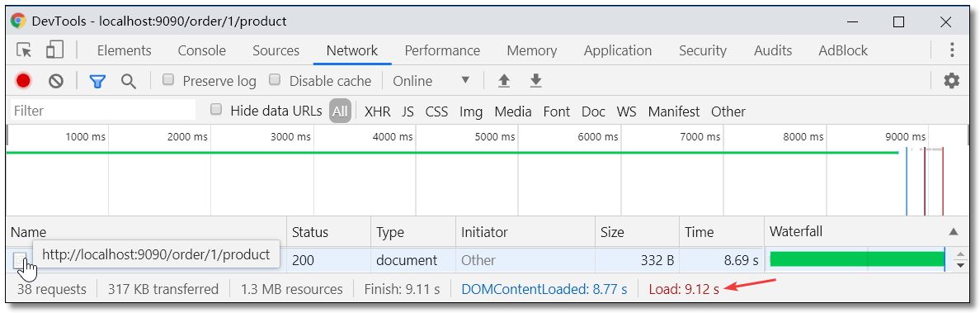The width and height of the screenshot is (980, 313).
Task: Open network settings gear icon
Action: tap(951, 81)
